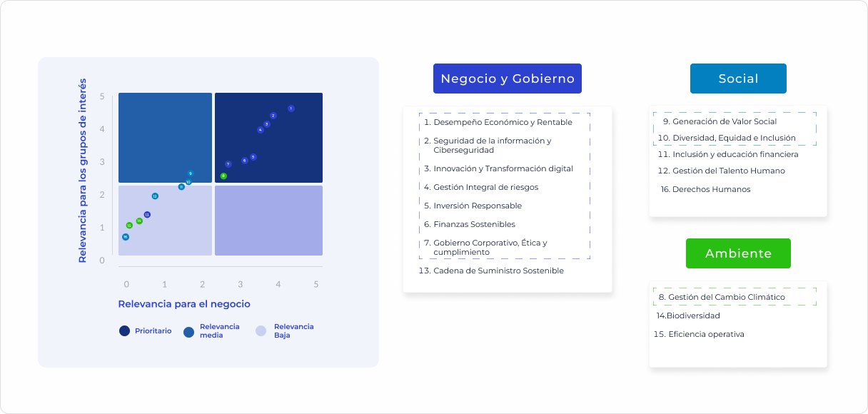Select the Social category button
Viewport: 868px width, 414px height.
[738, 79]
